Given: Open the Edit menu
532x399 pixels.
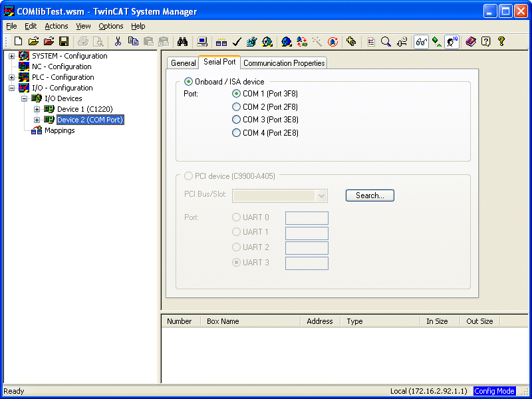Looking at the screenshot, I should (x=31, y=26).
